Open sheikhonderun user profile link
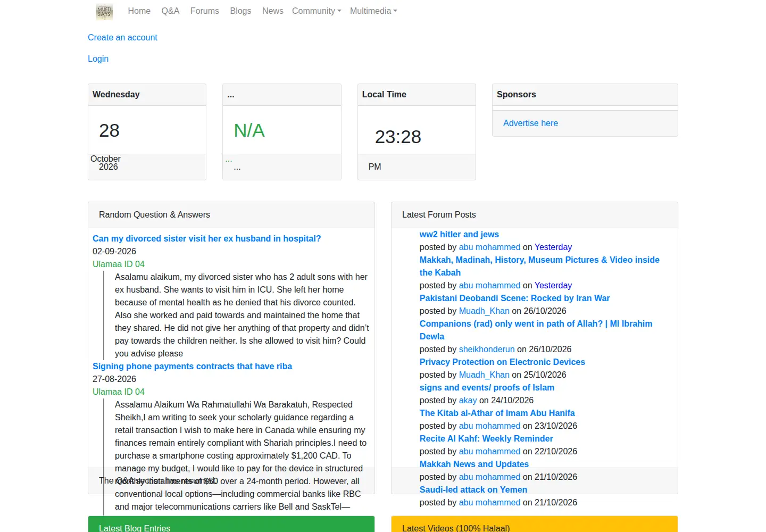 coord(487,349)
